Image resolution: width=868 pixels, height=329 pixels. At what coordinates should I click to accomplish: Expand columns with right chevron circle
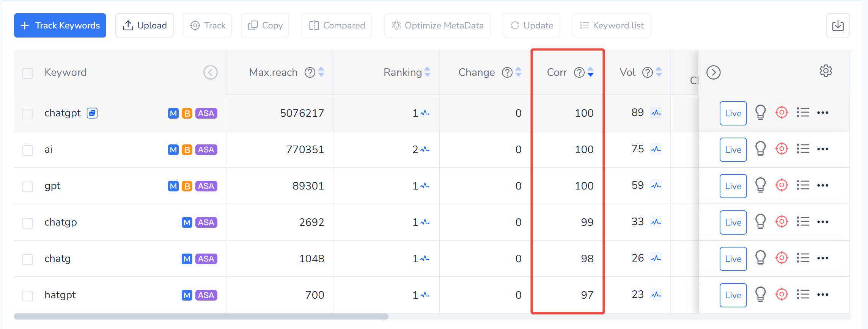pyautogui.click(x=714, y=72)
